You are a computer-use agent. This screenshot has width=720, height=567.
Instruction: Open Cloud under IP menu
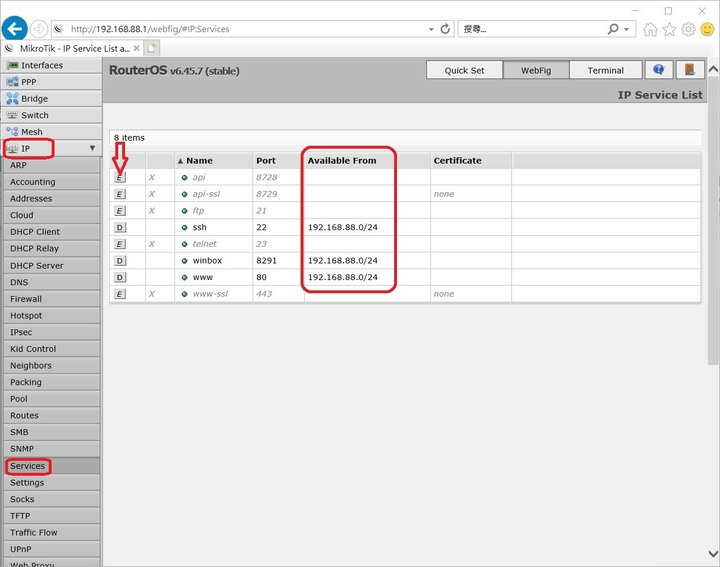click(x=51, y=215)
